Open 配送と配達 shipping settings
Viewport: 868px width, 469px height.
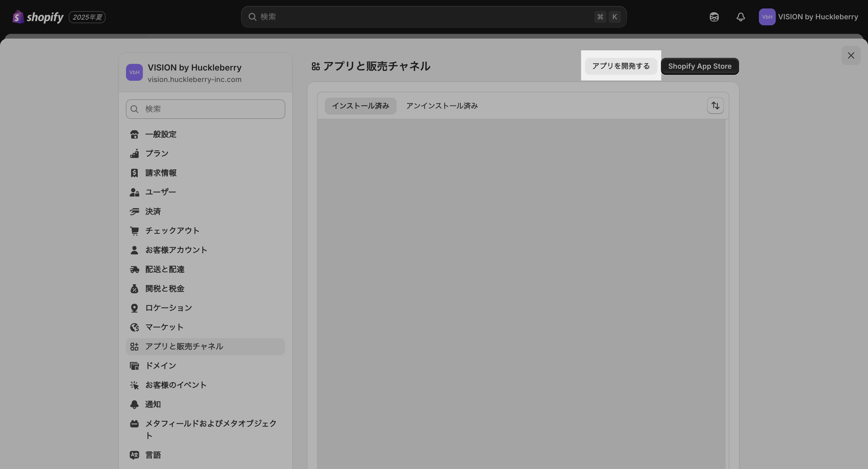click(165, 269)
